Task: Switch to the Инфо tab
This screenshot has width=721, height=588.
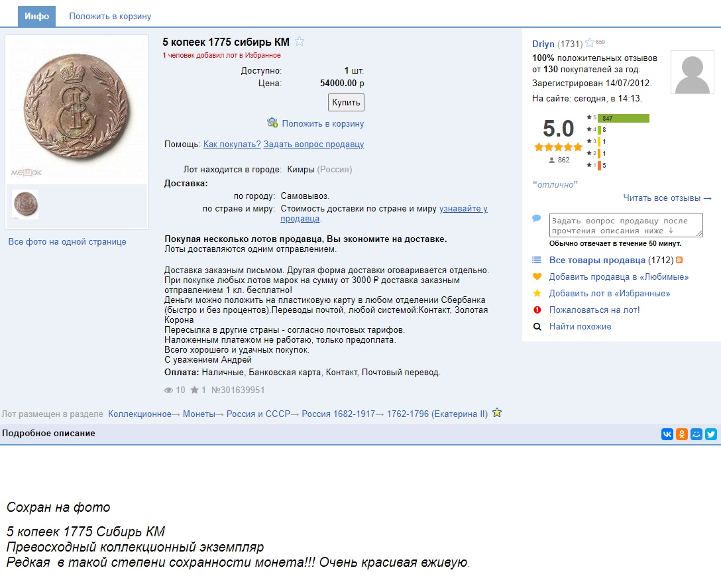Action: click(x=36, y=16)
